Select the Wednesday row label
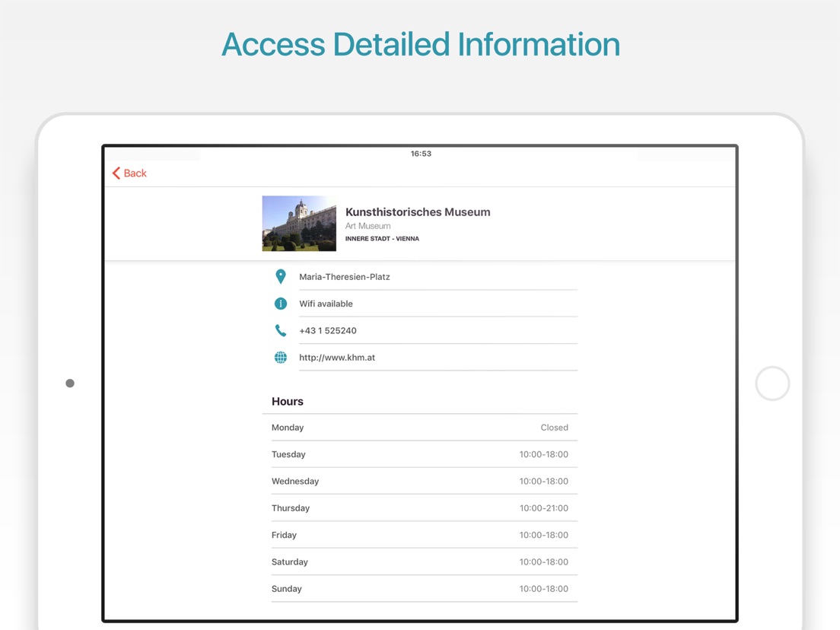Viewport: 840px width, 630px height. pos(295,481)
